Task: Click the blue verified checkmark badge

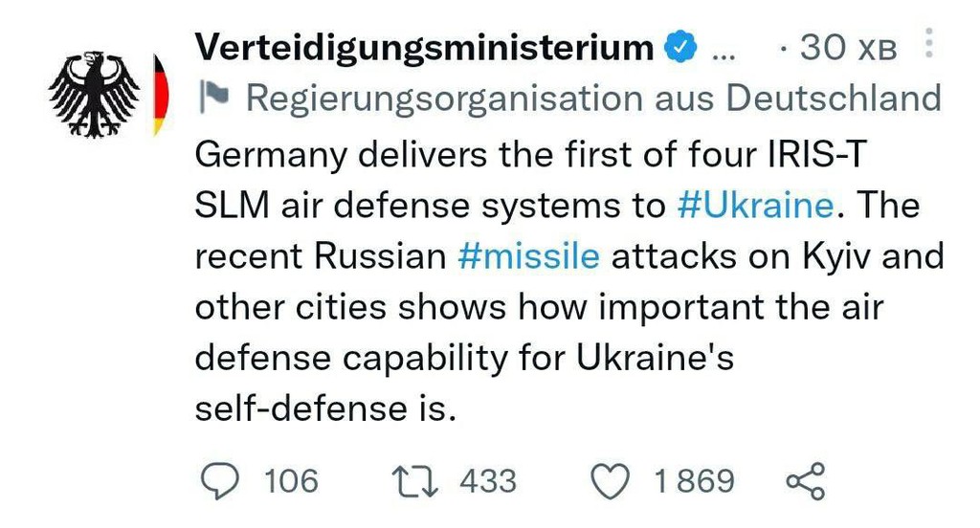Action: 680,46
